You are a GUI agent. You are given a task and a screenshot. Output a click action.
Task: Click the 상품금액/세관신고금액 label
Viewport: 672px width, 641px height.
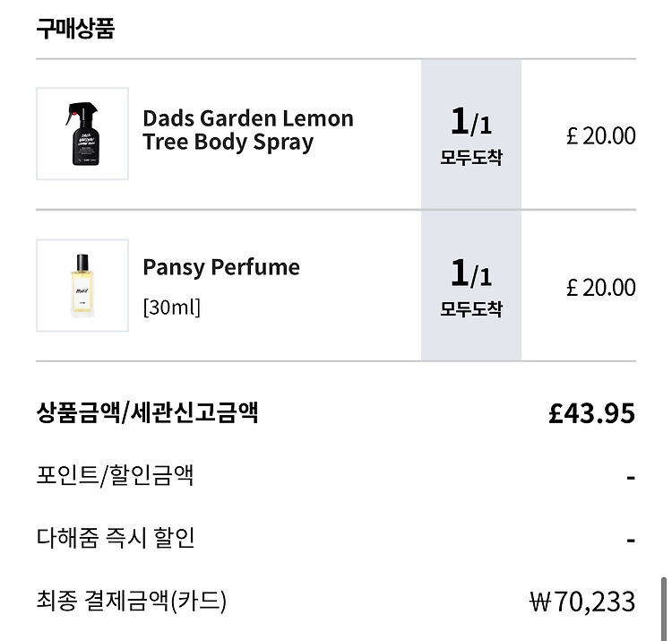148,412
